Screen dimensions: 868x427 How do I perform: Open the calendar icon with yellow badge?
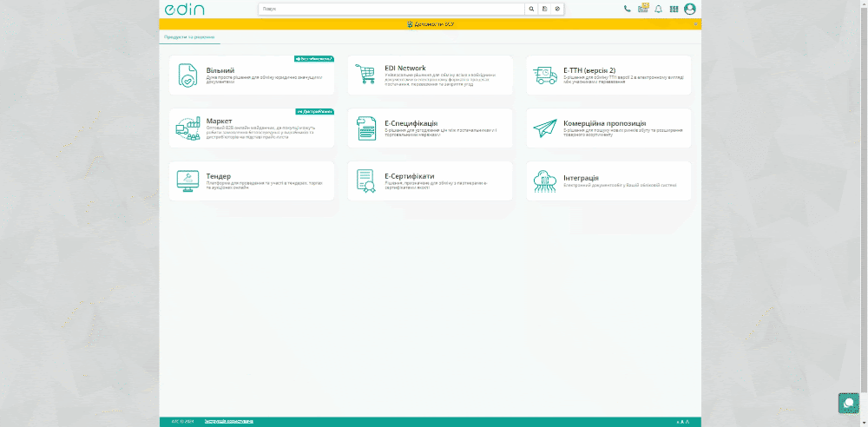coord(642,9)
